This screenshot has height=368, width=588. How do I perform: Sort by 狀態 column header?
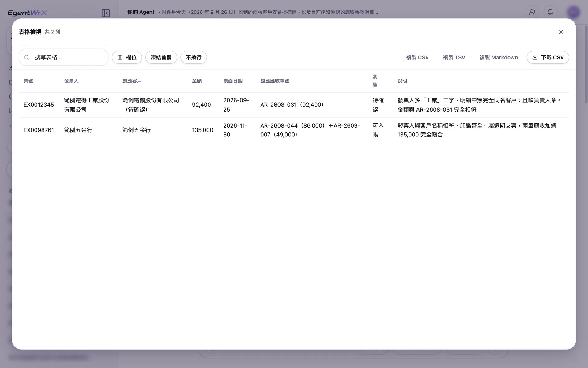coord(375,81)
